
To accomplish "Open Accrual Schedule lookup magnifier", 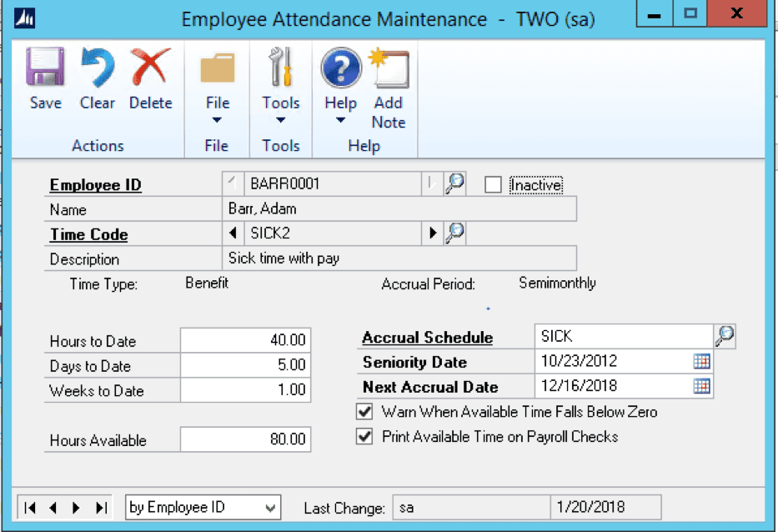I will [x=725, y=336].
